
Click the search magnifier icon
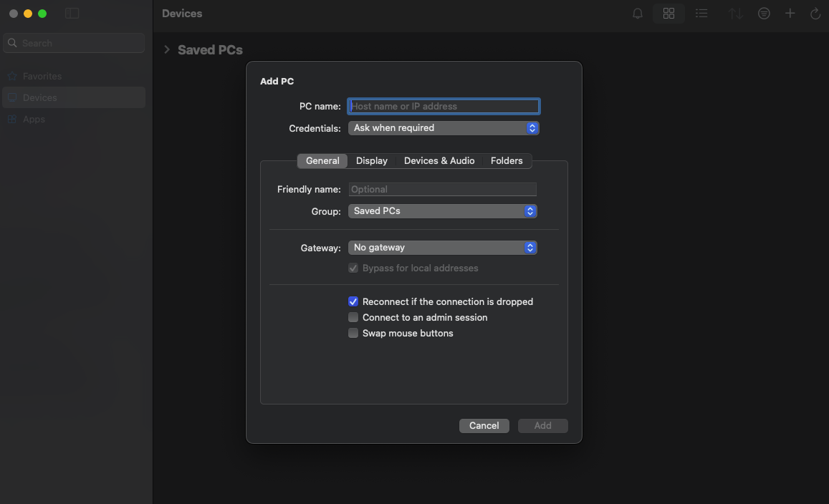click(12, 43)
